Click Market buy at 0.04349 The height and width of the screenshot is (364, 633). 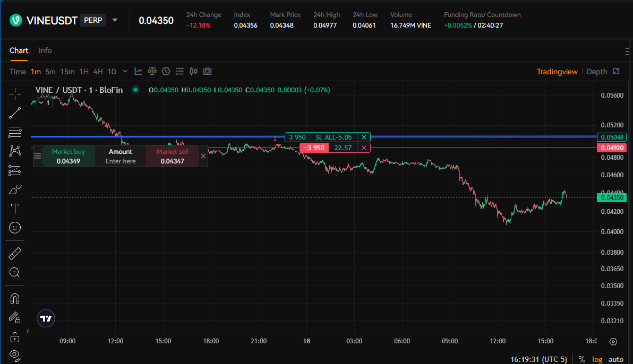[x=68, y=156]
